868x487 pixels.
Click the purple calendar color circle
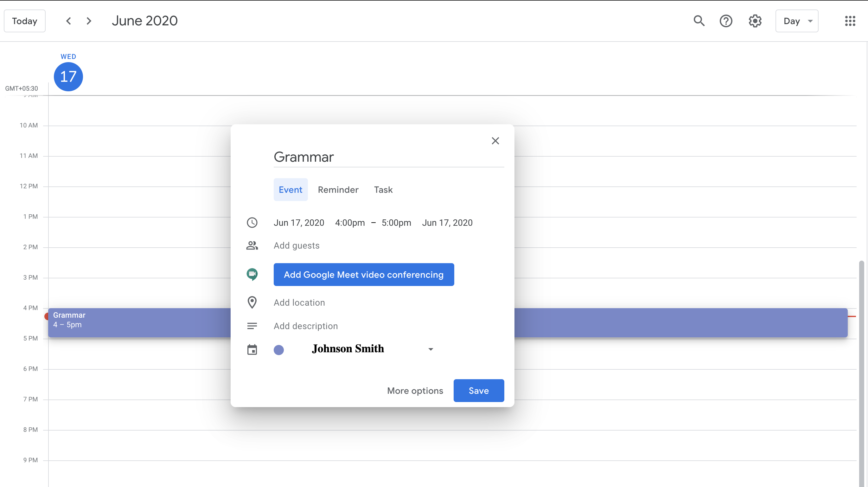point(279,350)
